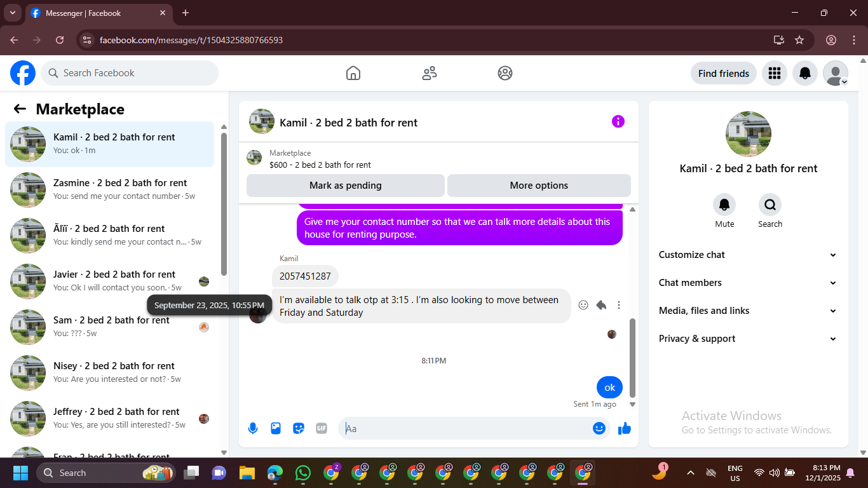Open more actions for Kamil's message
868x488 pixels.
(619, 305)
